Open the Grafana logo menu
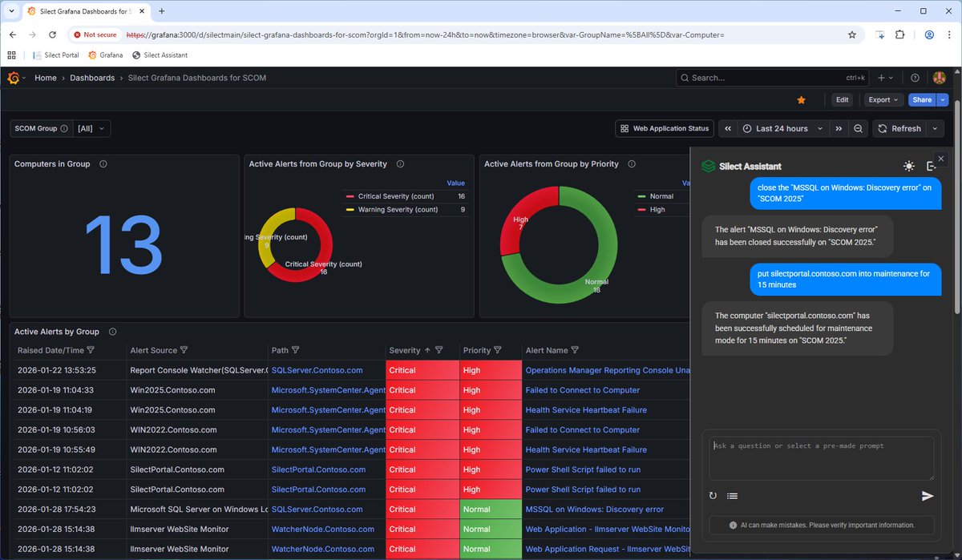 (x=13, y=78)
